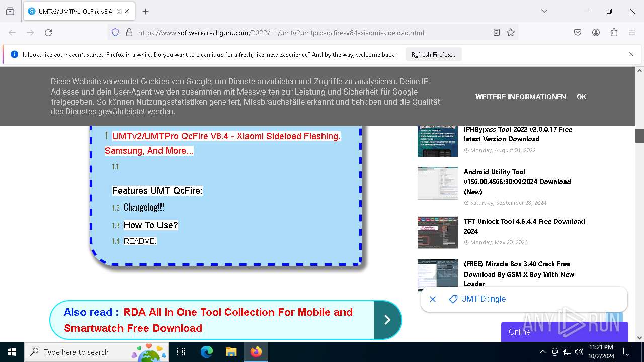Open UMTv2/UMTPro QcFire V8.4 contents link
This screenshot has height=362, width=644.
pos(223,143)
